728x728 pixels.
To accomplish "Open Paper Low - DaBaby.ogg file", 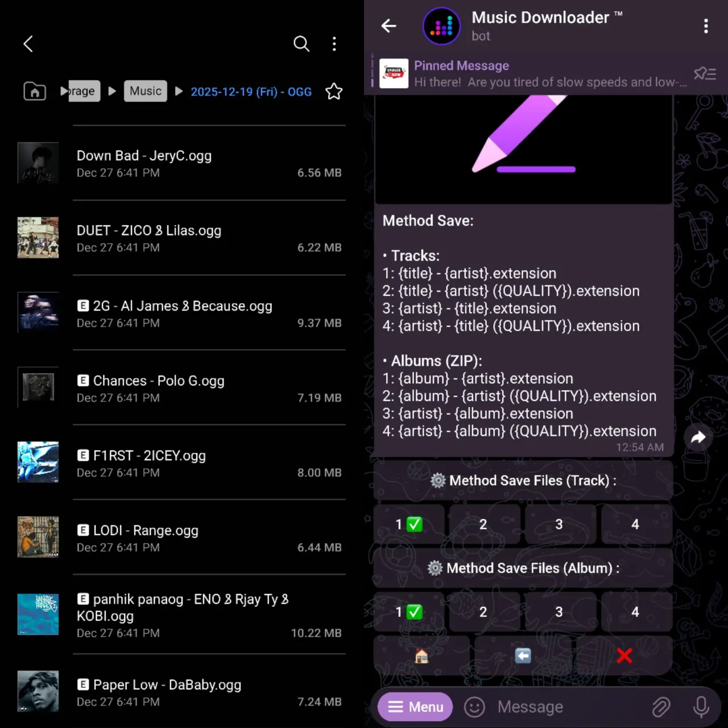I will click(181, 692).
